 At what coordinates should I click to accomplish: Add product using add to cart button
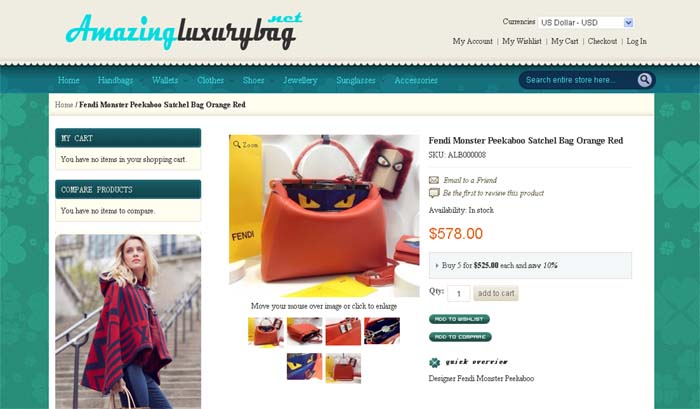[x=496, y=293]
